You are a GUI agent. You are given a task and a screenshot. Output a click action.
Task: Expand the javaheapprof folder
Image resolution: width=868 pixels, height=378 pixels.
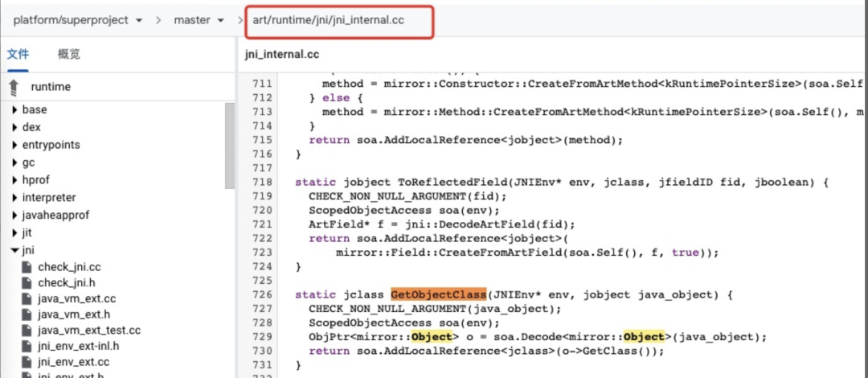[14, 215]
